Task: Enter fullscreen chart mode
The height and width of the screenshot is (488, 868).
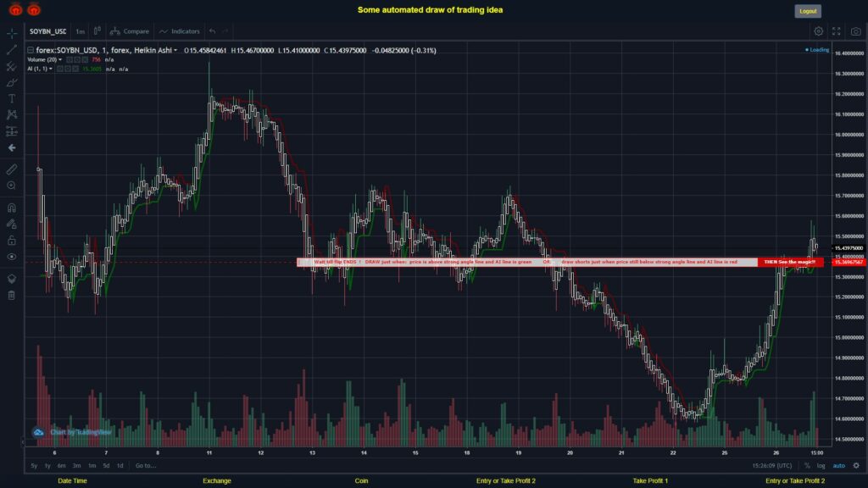Action: [x=837, y=31]
